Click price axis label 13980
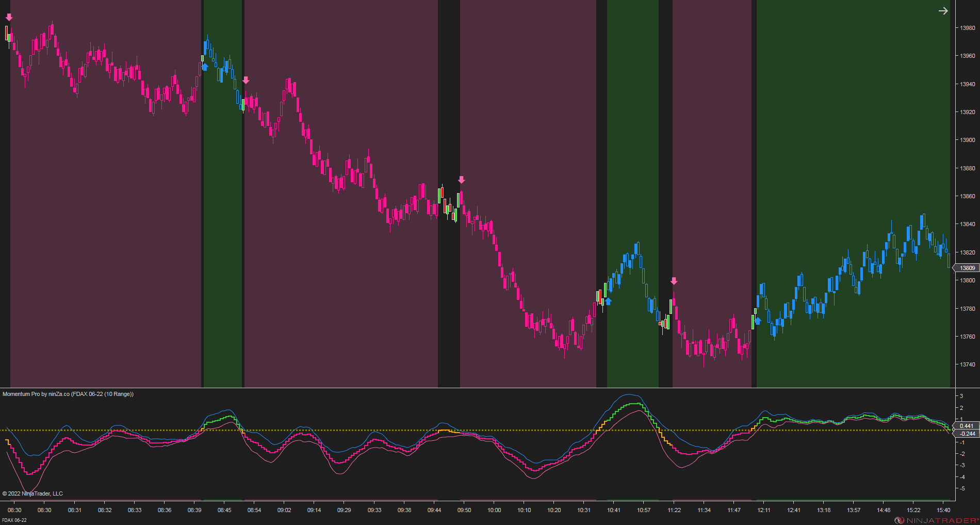Viewport: 980px width, 525px height. pos(968,28)
